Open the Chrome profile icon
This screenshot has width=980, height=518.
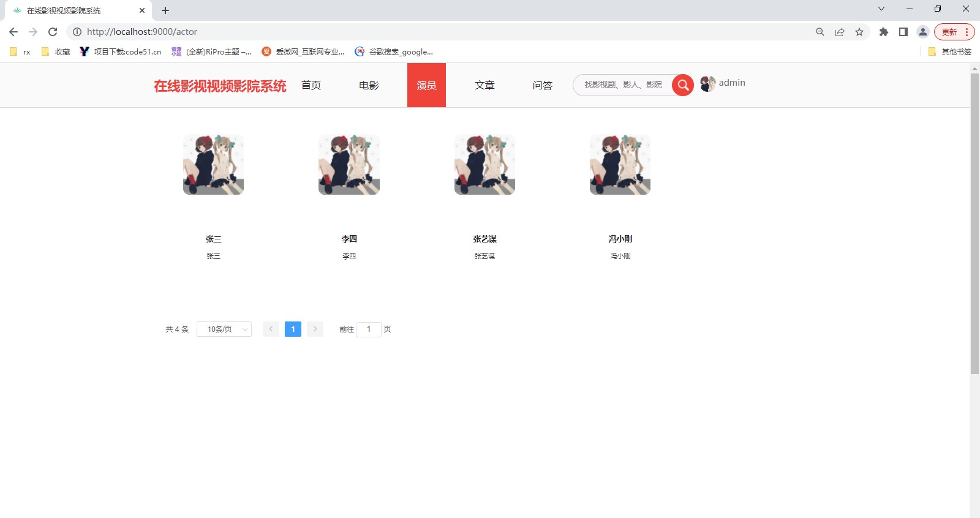coord(923,32)
